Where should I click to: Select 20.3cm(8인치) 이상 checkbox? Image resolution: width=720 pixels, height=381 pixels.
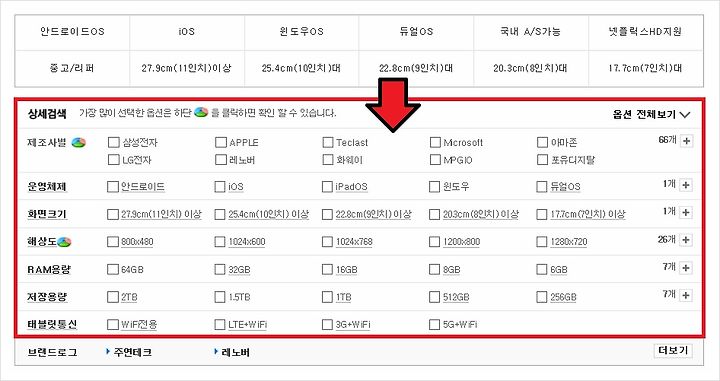pos(434,214)
